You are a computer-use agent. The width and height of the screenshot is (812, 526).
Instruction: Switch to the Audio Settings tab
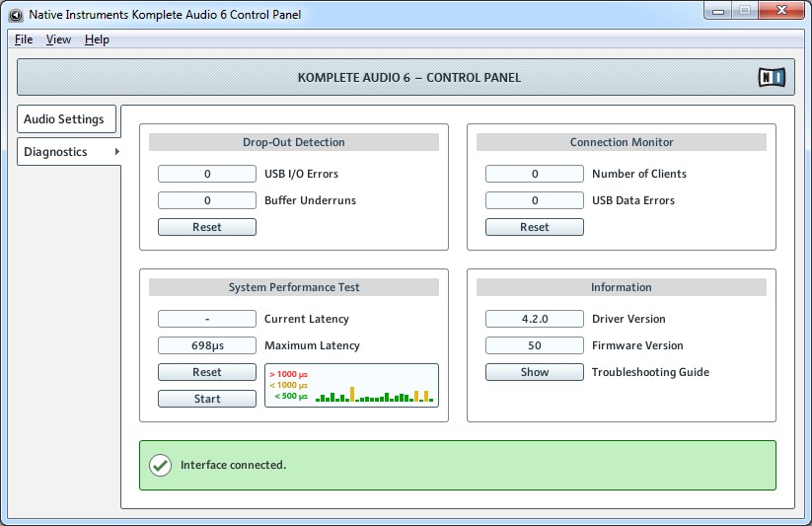pyautogui.click(x=67, y=119)
